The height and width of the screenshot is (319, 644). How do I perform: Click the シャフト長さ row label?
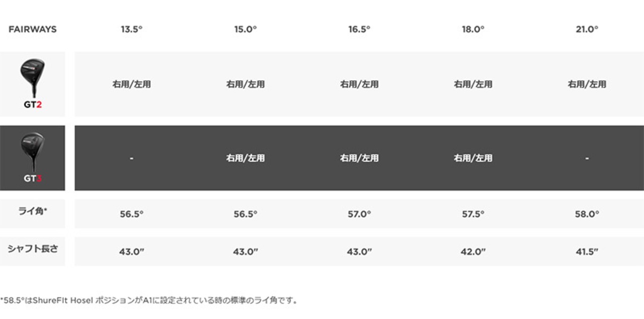click(32, 249)
